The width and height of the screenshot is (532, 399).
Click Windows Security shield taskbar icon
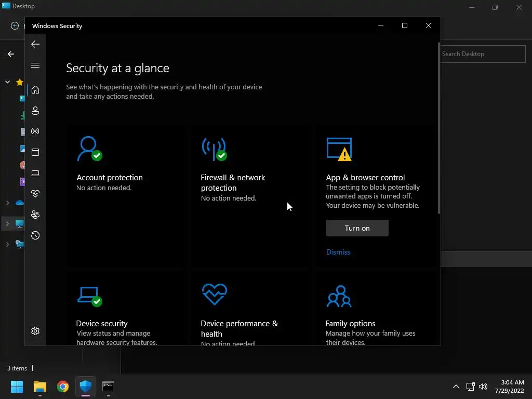point(86,387)
